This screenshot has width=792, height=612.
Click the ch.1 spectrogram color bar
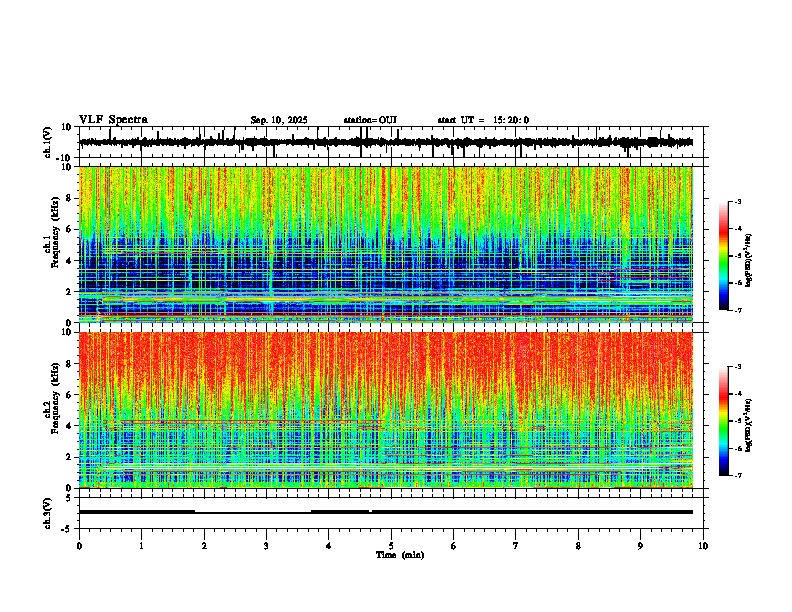point(724,255)
